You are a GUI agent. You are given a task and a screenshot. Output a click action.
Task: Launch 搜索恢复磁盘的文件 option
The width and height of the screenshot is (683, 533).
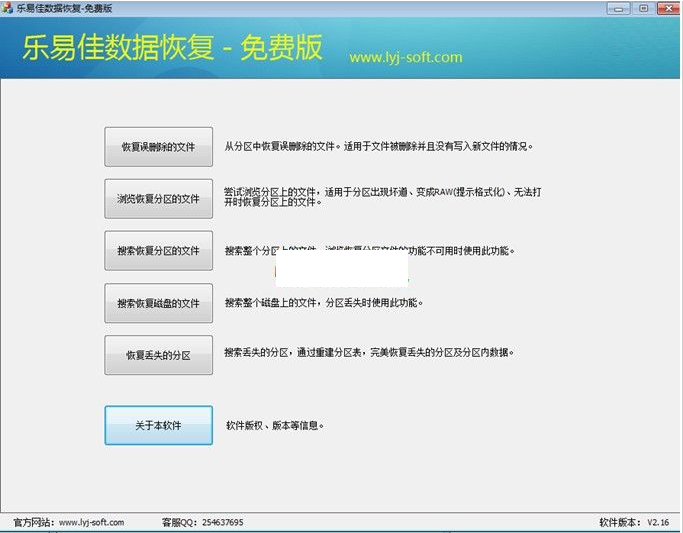point(158,303)
